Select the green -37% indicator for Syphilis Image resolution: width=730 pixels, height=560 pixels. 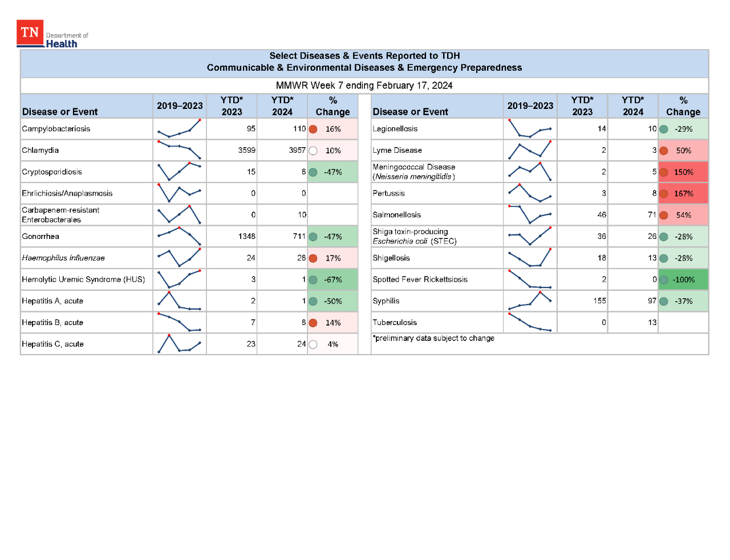664,301
